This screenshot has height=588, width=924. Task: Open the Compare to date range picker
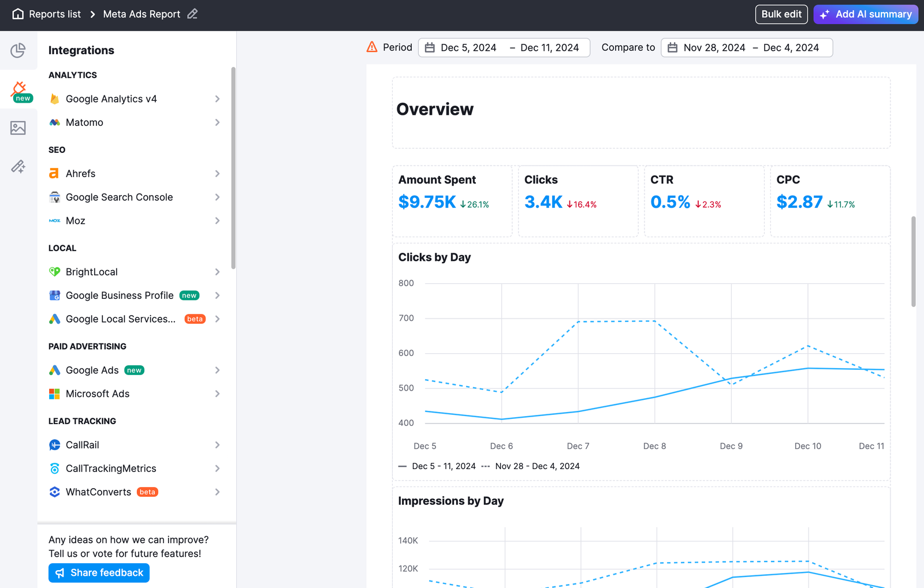click(x=747, y=48)
